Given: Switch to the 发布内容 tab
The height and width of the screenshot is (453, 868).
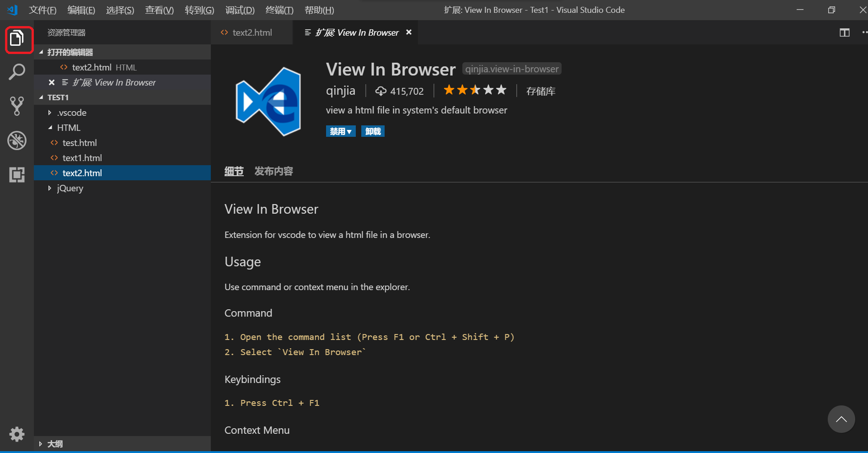Looking at the screenshot, I should coord(273,171).
